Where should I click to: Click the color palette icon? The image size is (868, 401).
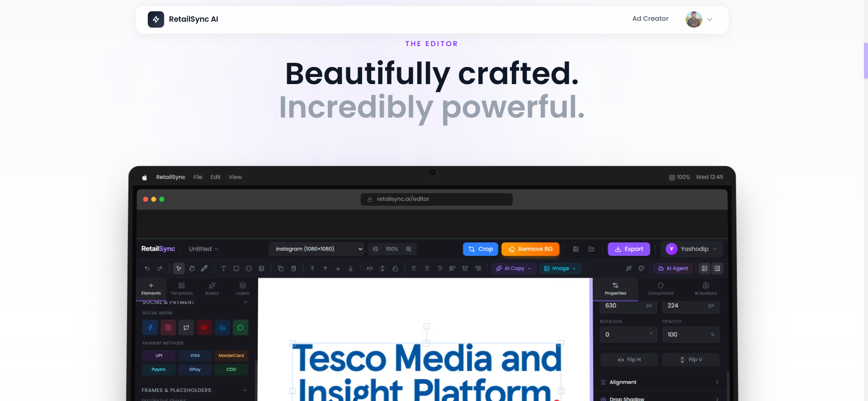tap(642, 269)
